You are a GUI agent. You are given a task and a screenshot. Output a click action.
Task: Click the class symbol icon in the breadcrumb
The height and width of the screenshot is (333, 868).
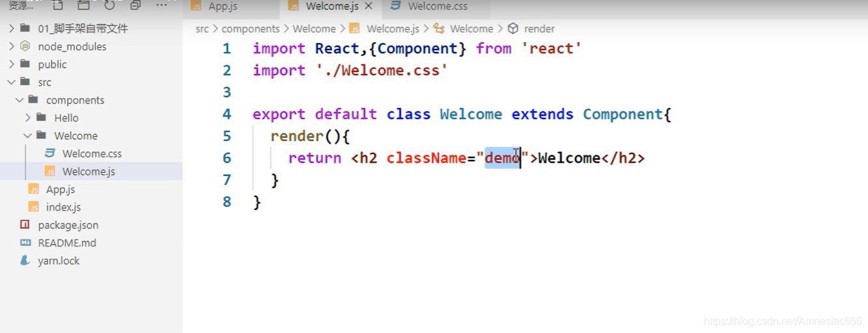[439, 29]
